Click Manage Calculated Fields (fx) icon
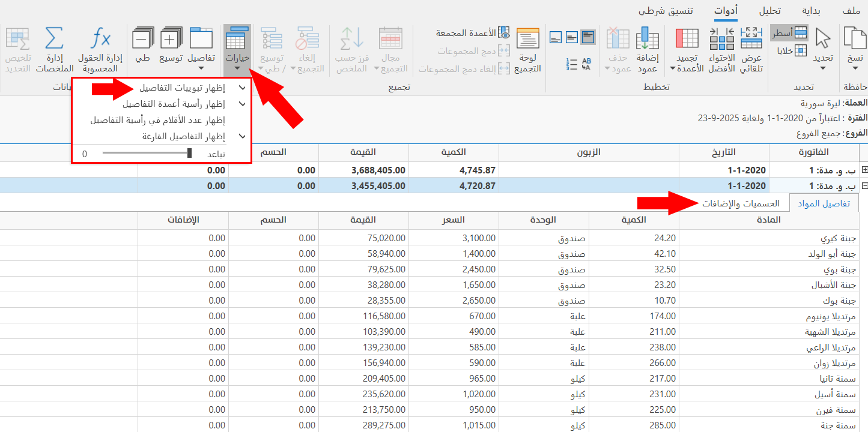This screenshot has width=868, height=432. pyautogui.click(x=100, y=38)
